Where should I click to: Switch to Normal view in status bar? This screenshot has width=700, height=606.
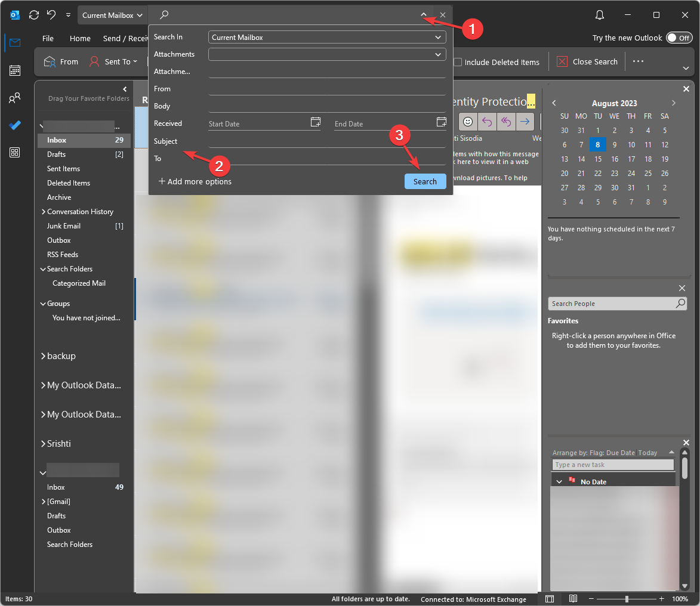click(x=550, y=599)
